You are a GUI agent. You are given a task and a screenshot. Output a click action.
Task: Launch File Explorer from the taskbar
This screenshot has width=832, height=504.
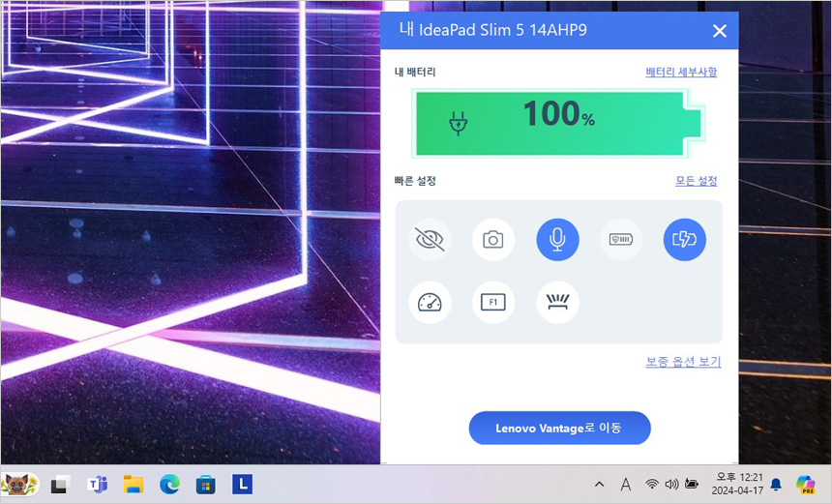133,484
